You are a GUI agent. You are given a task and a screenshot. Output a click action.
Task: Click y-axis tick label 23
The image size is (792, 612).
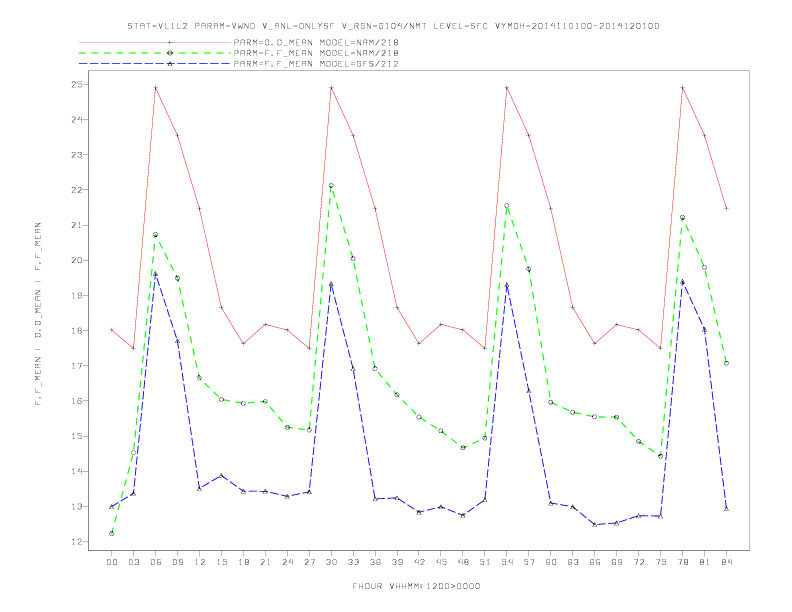click(76, 155)
